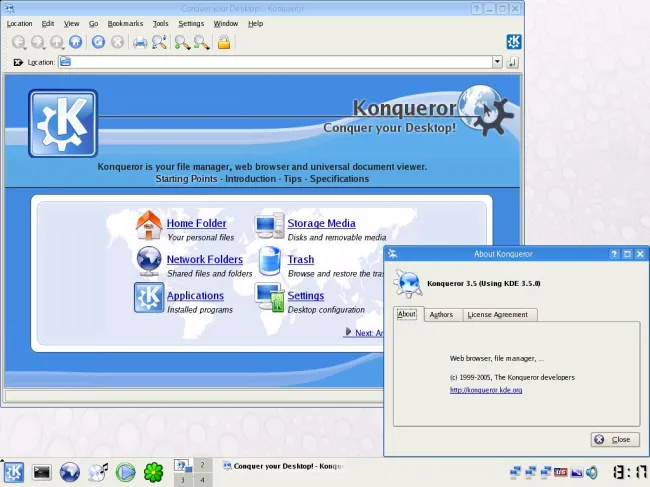Click inside the Location address field
Screen dimensions: 650x487
click(x=275, y=62)
